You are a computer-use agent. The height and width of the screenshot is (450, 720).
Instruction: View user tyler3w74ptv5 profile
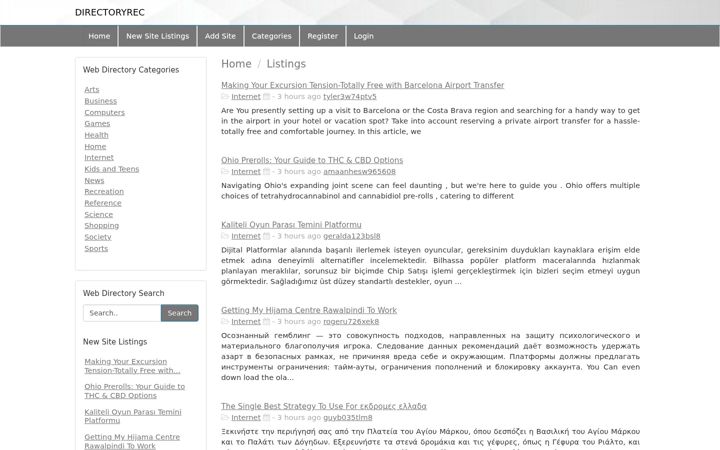click(350, 96)
